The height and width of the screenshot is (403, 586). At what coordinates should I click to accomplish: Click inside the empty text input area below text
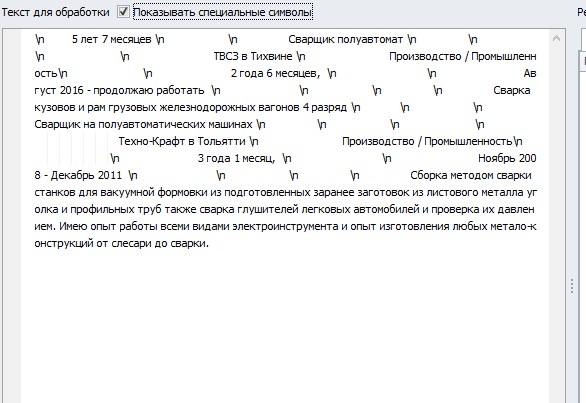tap(284, 325)
